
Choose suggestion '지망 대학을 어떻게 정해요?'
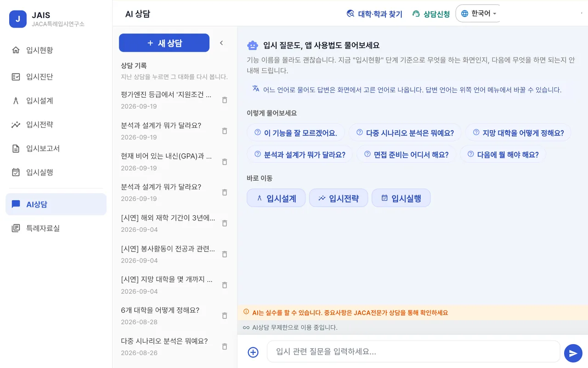point(518,133)
